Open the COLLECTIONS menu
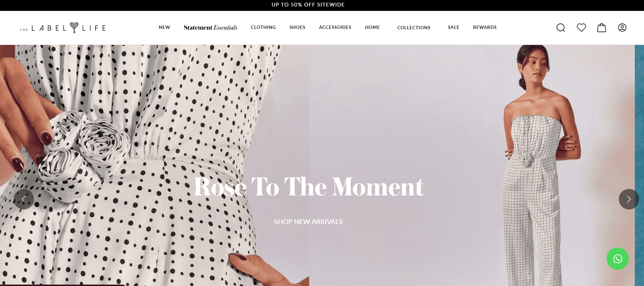Screen dimensions: 644x286 click(x=414, y=28)
